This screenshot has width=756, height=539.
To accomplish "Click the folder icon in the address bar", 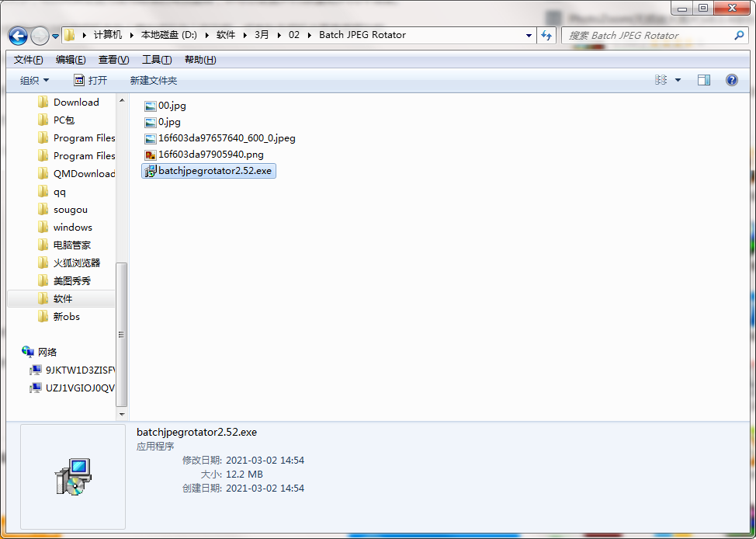I will click(x=70, y=35).
